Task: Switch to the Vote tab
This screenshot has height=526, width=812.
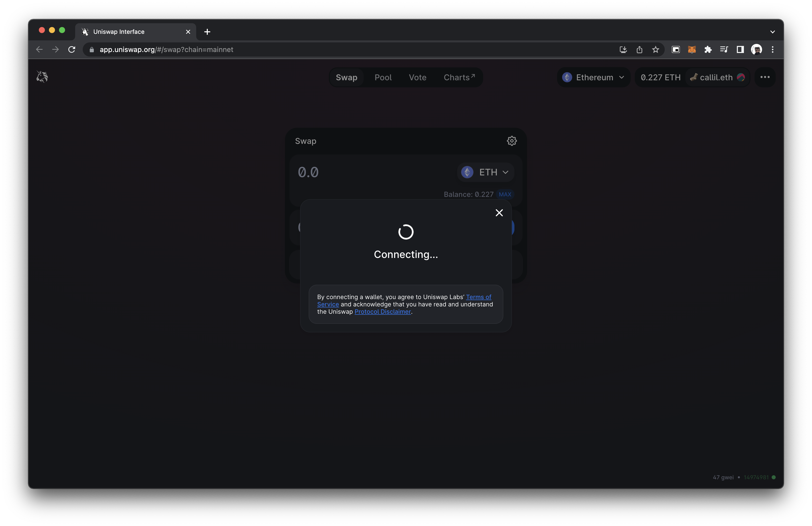Action: [418, 77]
